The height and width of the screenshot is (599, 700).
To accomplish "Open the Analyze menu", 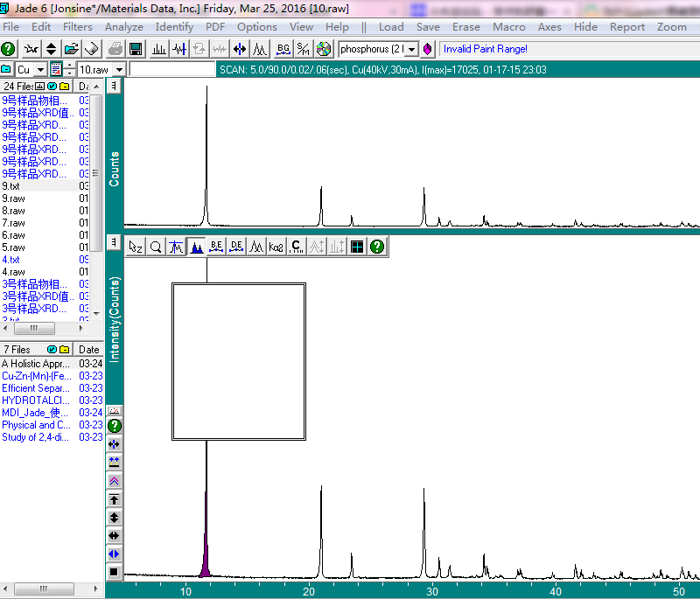I will (123, 27).
